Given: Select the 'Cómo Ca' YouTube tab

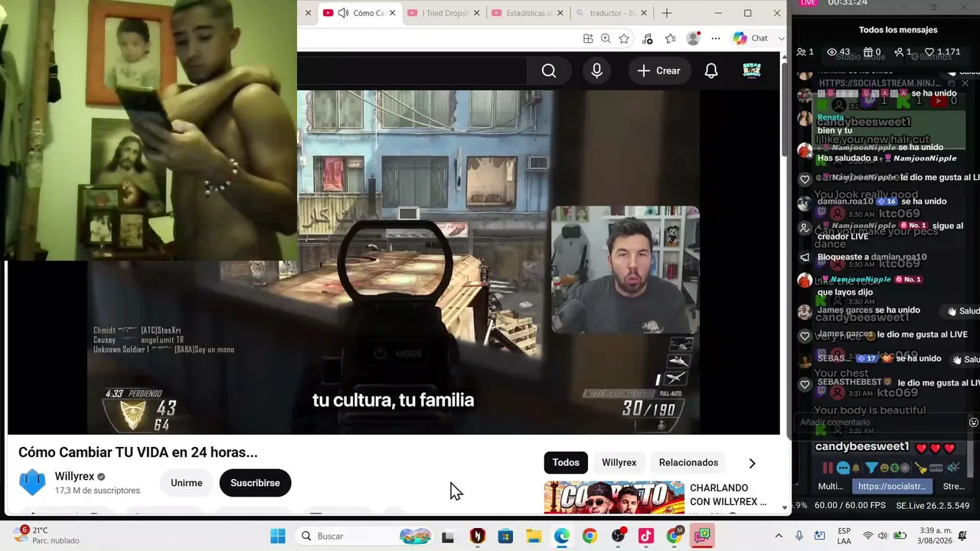Looking at the screenshot, I should [361, 13].
